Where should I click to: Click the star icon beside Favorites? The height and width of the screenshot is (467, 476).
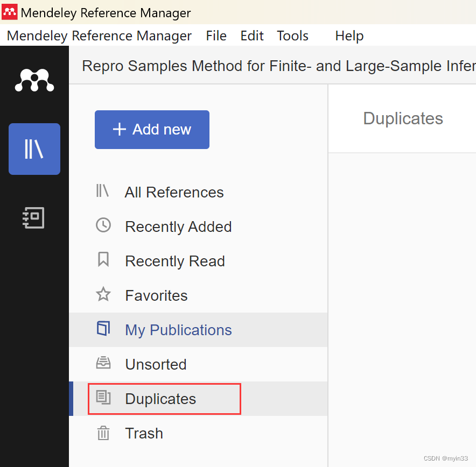[103, 294]
